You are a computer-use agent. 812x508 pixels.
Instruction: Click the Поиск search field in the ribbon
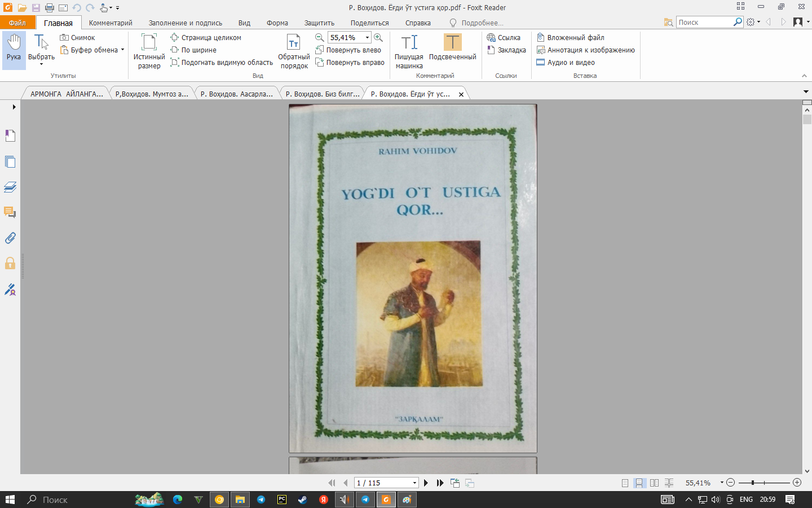click(705, 22)
